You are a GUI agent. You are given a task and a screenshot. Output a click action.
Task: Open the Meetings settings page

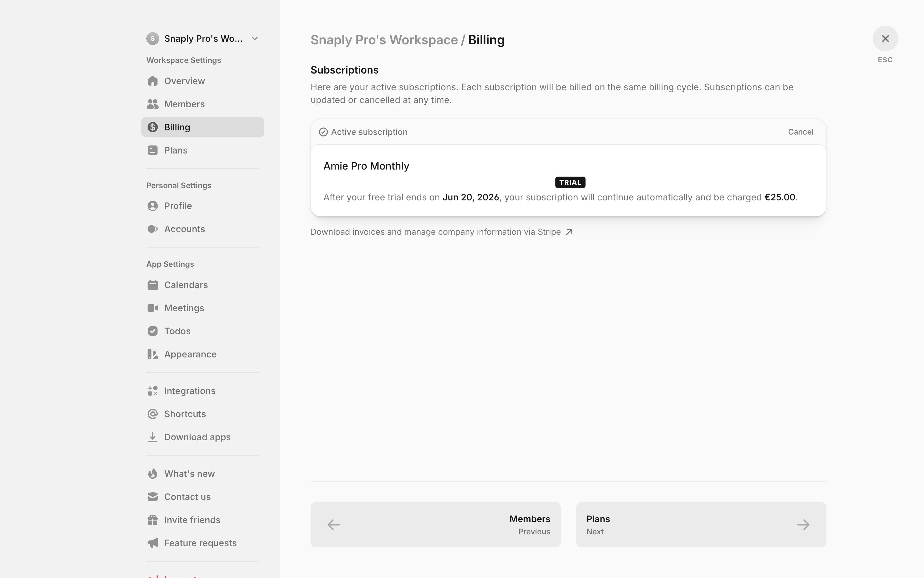point(203,308)
